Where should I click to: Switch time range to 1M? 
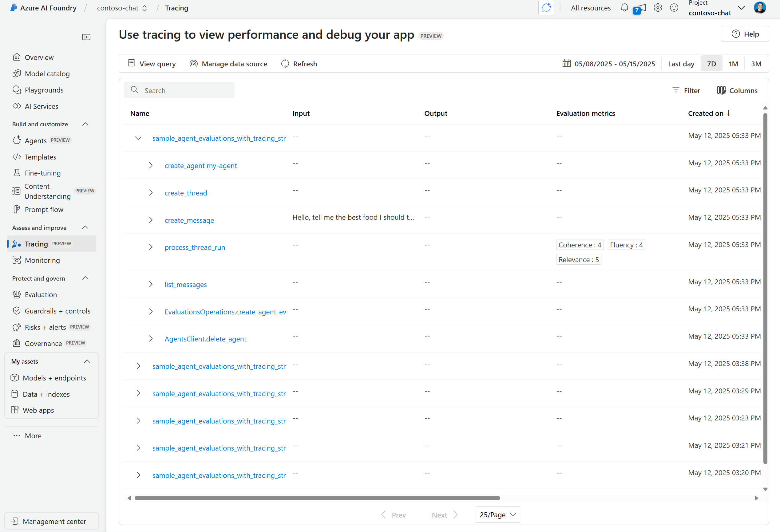pyautogui.click(x=733, y=64)
